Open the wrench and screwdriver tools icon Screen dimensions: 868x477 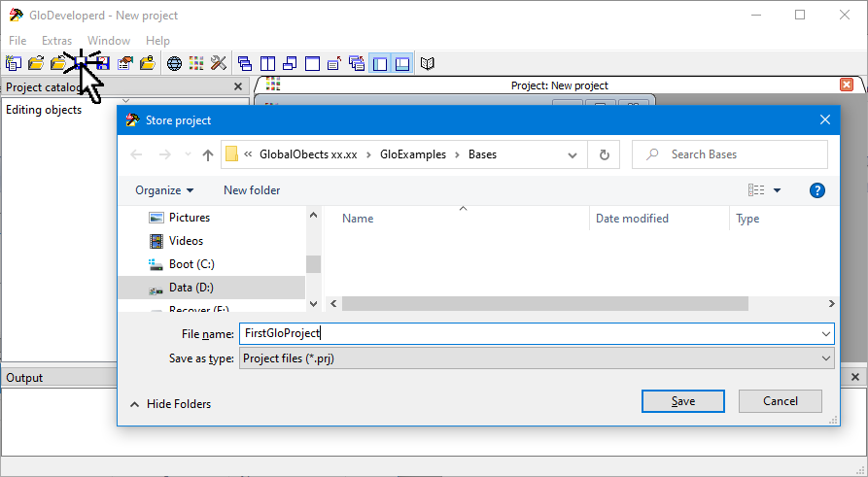pyautogui.click(x=218, y=64)
